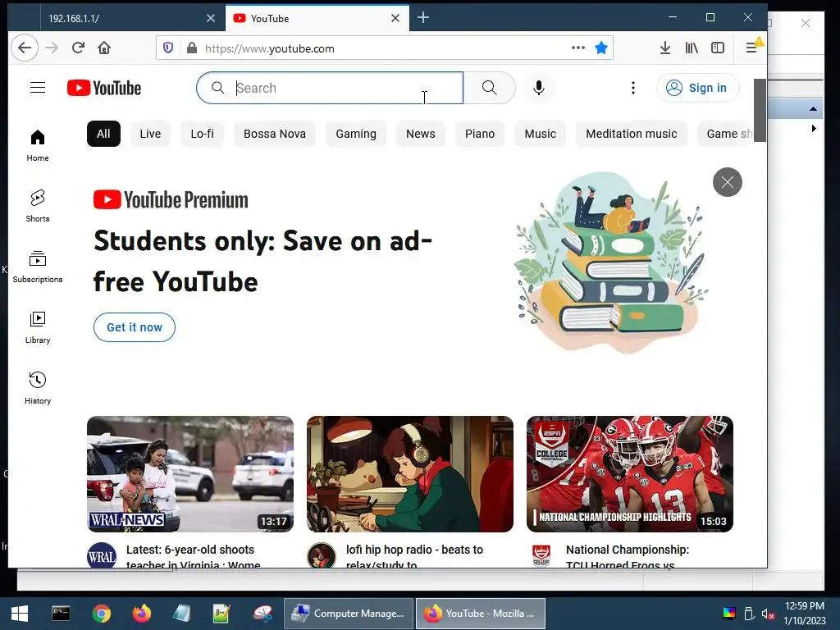This screenshot has height=630, width=840.
Task: Open Shorts in YouTube sidebar
Action: click(38, 206)
